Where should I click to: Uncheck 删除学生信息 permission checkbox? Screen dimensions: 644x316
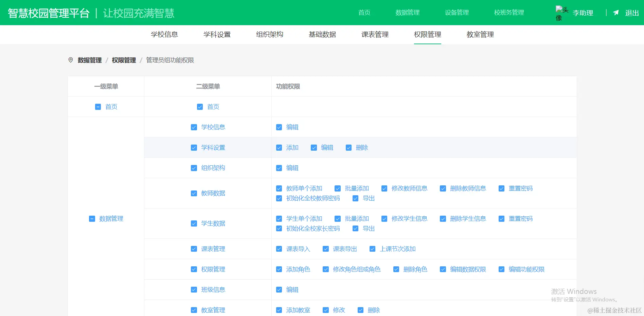tap(443, 219)
